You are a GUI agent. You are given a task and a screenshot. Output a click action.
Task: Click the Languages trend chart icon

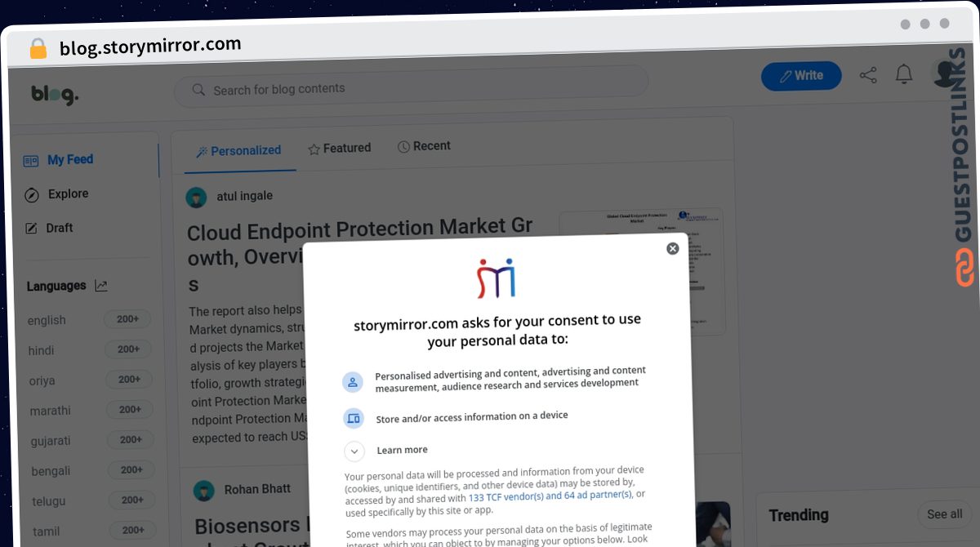tap(101, 286)
